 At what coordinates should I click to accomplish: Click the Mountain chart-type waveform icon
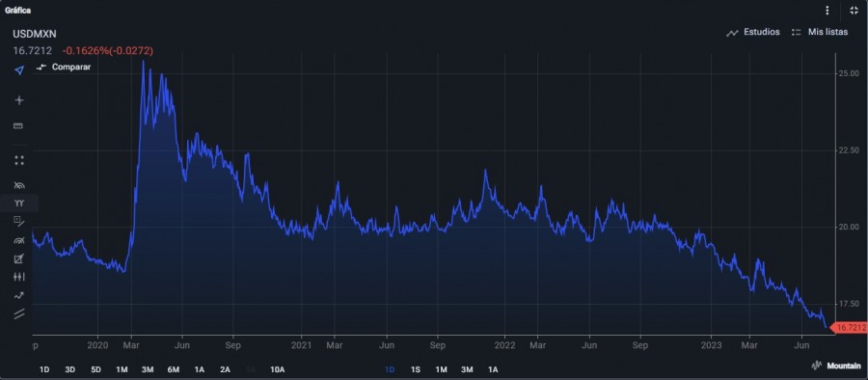817,366
